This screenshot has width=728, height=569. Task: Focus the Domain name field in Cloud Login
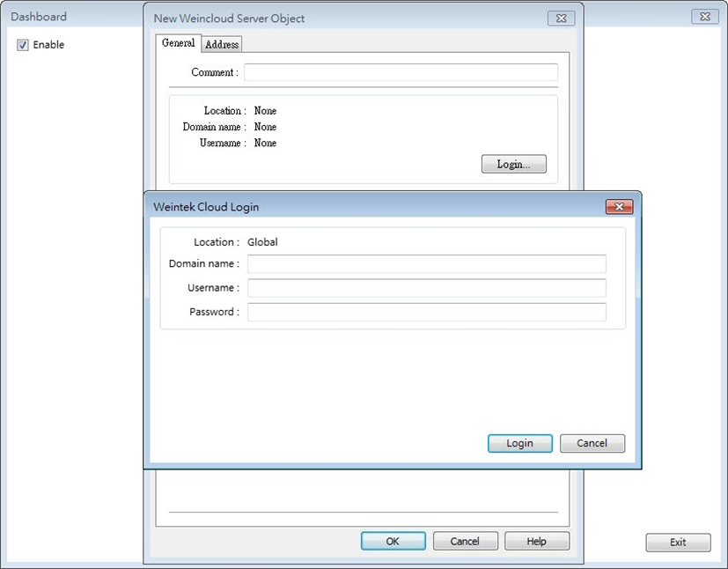coord(426,264)
